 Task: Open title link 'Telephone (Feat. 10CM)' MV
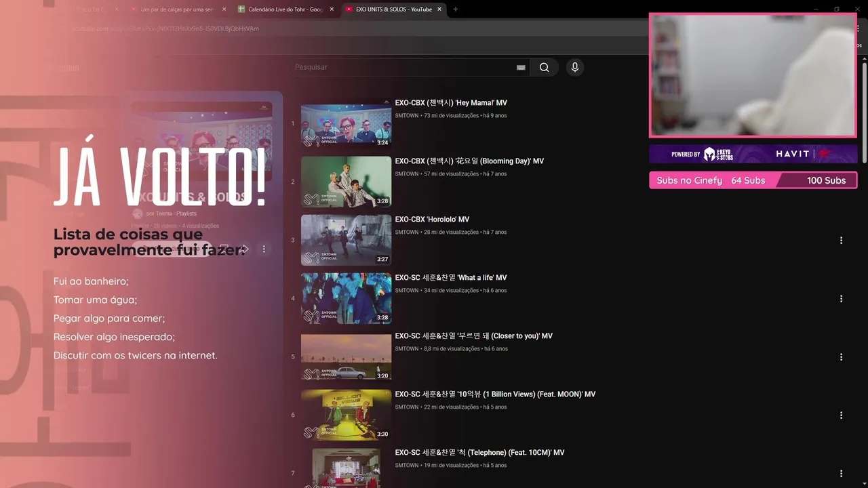coord(479,453)
